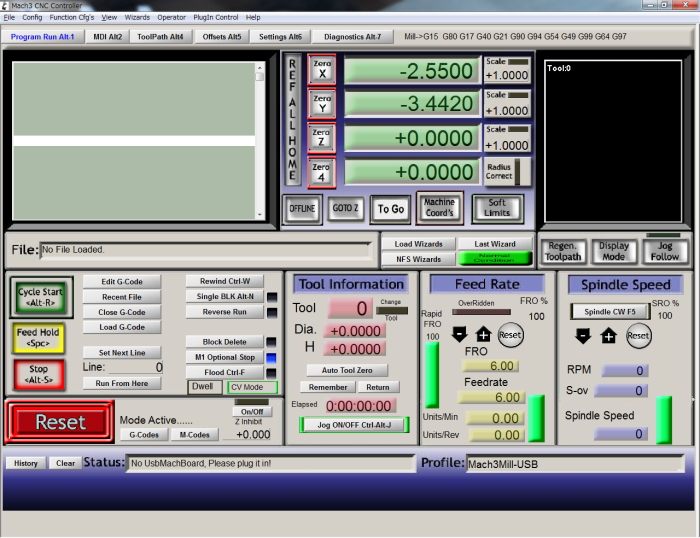Switch to the Diagnostics Alt-7 tab
The width and height of the screenshot is (700, 538).
coord(353,37)
